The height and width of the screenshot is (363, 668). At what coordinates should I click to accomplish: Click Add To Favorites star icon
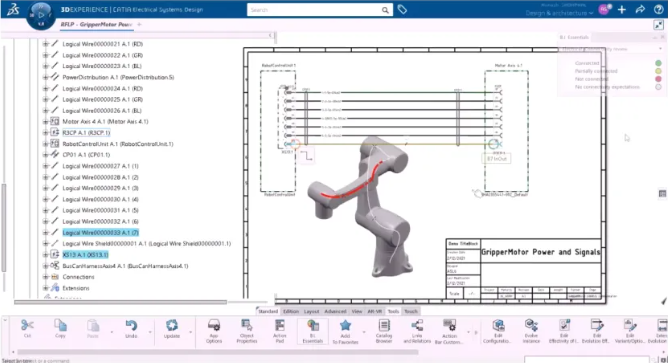coord(345,326)
